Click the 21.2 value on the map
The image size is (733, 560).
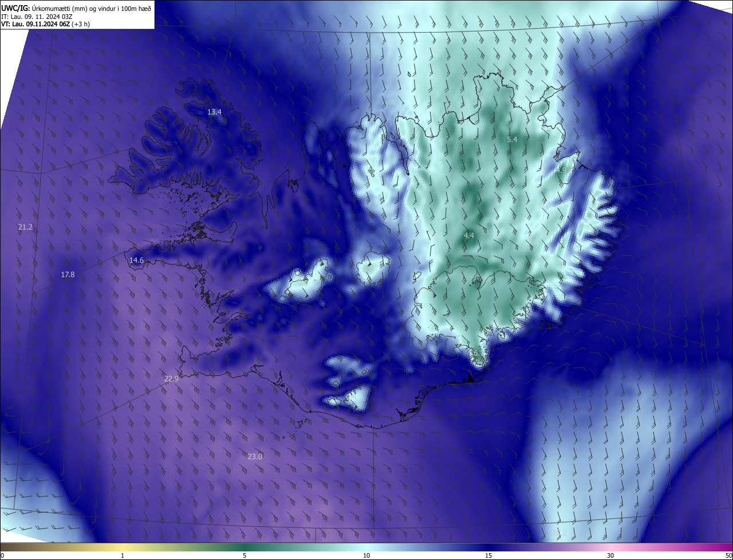[25, 227]
